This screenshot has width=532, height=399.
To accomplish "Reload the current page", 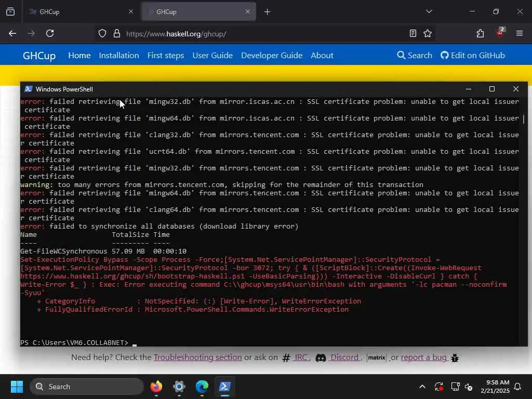I will [50, 33].
